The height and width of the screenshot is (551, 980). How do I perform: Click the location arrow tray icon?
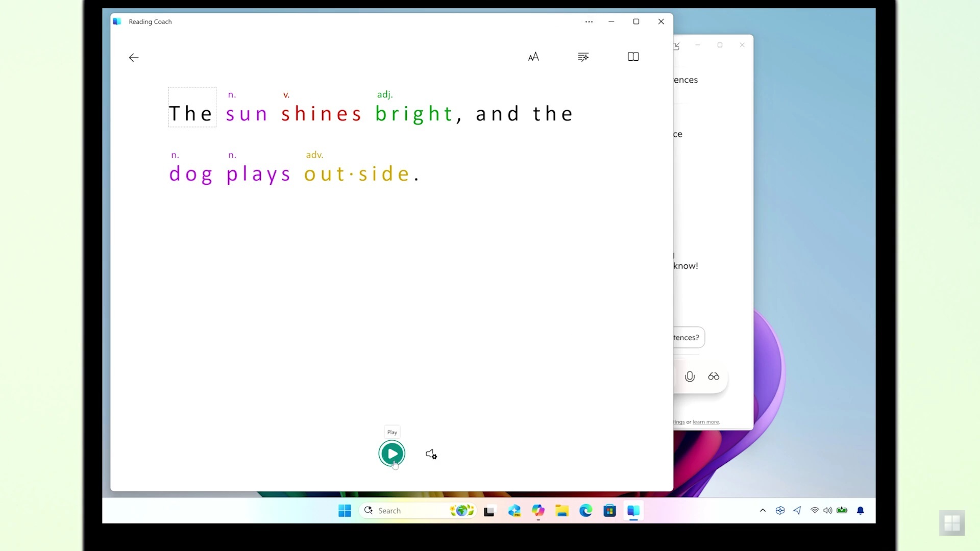pyautogui.click(x=797, y=510)
